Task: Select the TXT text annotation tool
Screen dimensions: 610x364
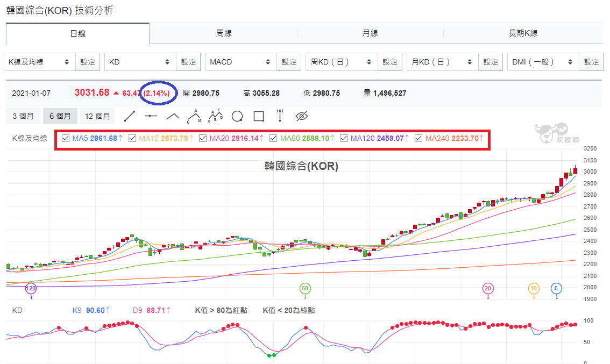Action: tap(280, 116)
